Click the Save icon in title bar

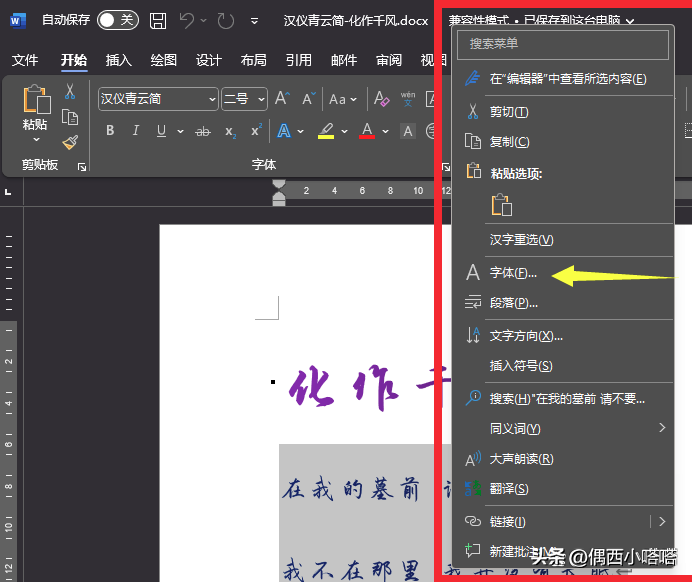pyautogui.click(x=158, y=20)
